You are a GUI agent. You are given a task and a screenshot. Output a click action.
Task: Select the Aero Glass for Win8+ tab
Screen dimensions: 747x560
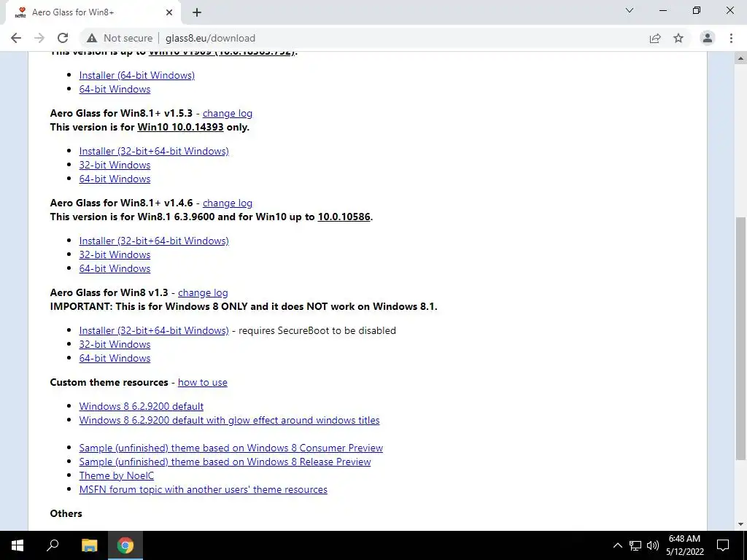94,12
